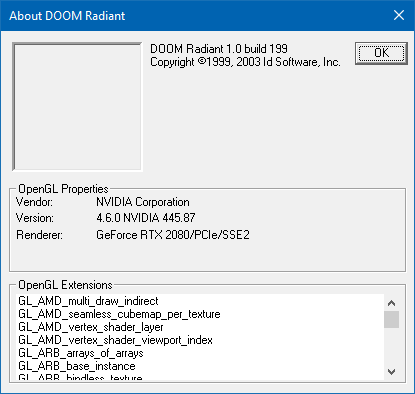Click the Id Software copyright line

pos(245,62)
